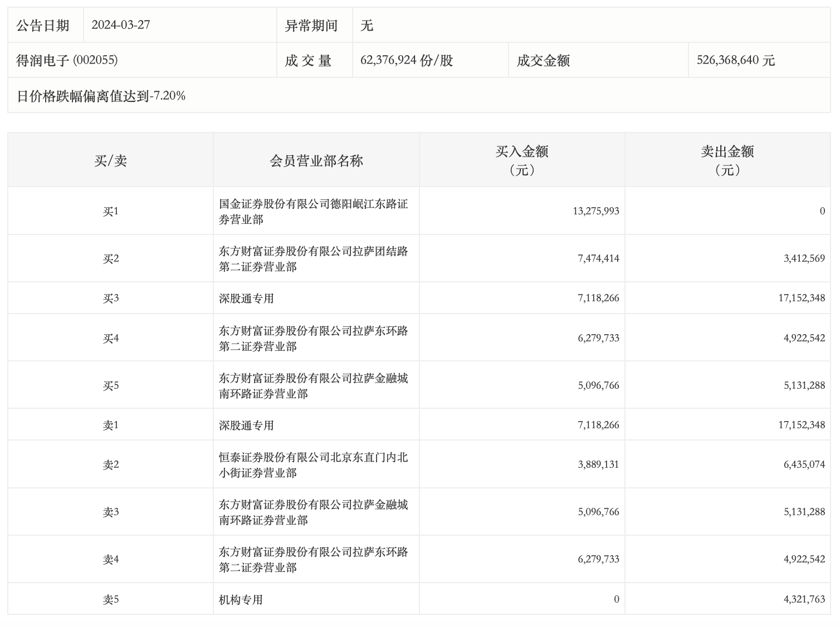
Task: Click the stock name 得润电子 (002055)
Action: (67, 60)
